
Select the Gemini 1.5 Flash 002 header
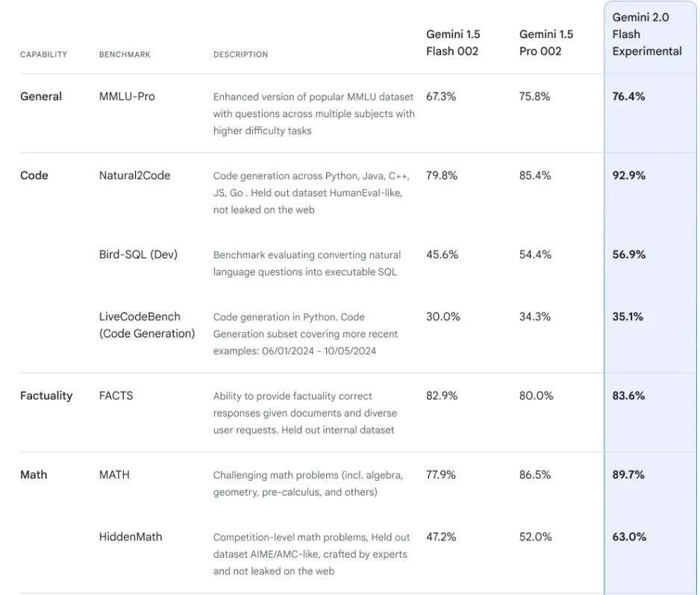pos(453,43)
